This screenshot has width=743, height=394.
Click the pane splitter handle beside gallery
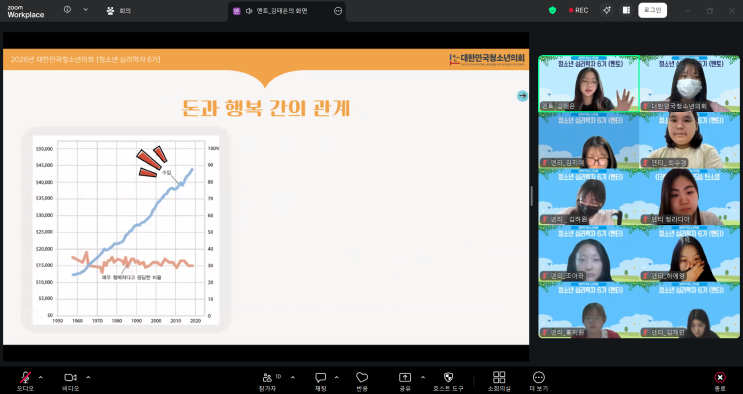point(531,196)
